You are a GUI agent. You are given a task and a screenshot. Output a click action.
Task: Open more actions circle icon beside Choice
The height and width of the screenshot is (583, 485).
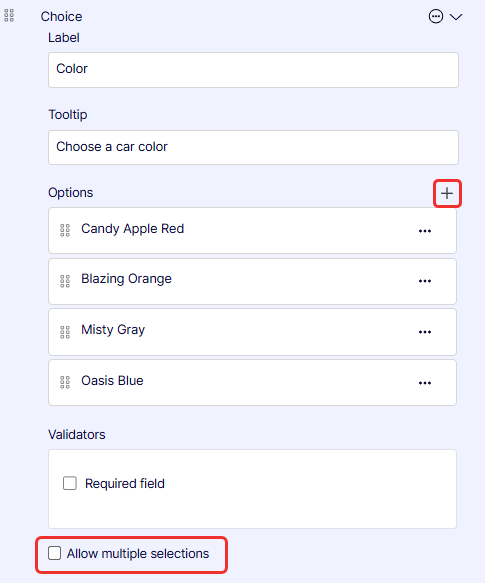coord(436,16)
